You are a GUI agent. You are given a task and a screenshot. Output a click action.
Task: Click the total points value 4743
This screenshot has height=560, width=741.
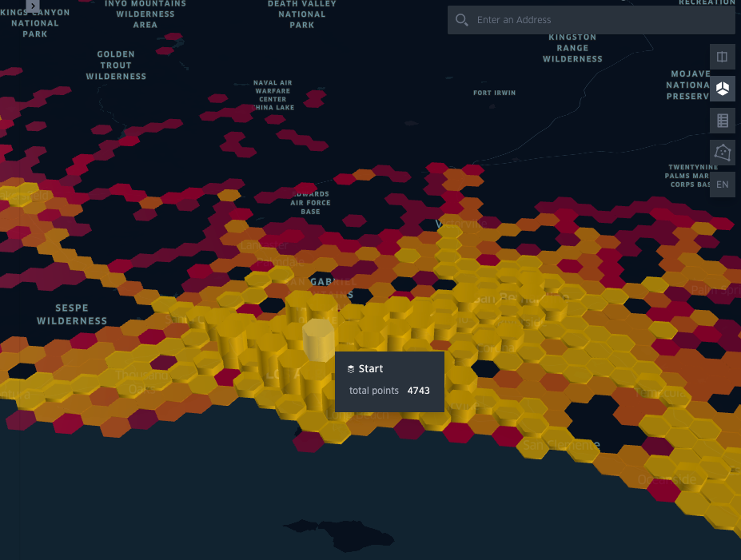coord(418,391)
